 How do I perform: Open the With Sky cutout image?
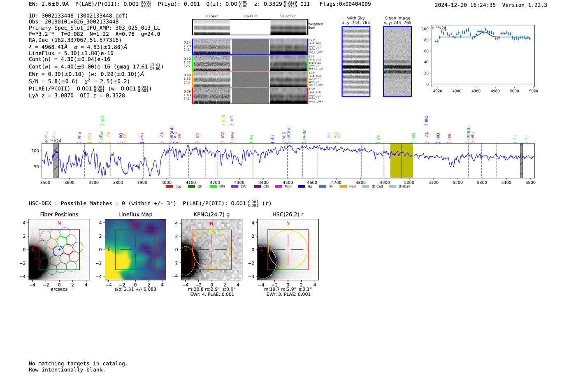356,61
